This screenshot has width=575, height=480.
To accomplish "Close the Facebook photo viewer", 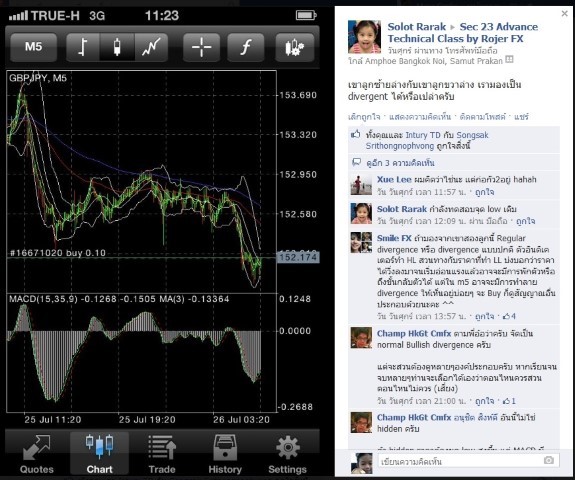I will pyautogui.click(x=564, y=14).
